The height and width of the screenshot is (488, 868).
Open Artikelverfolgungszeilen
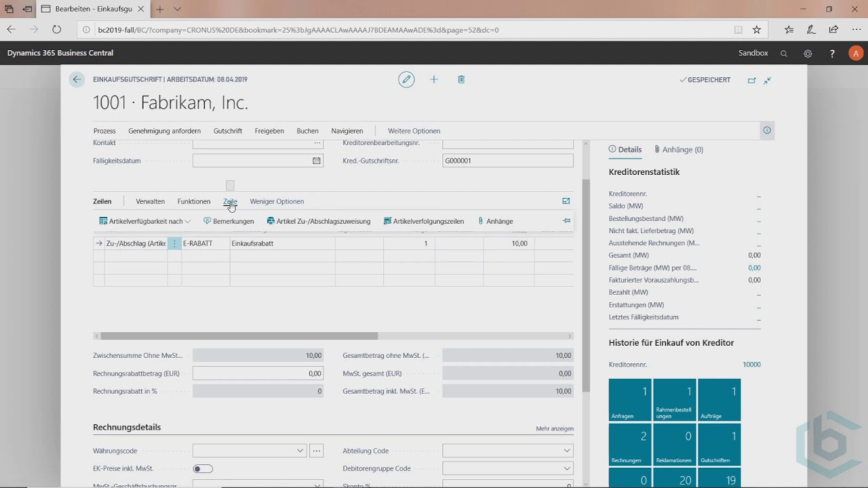point(424,221)
